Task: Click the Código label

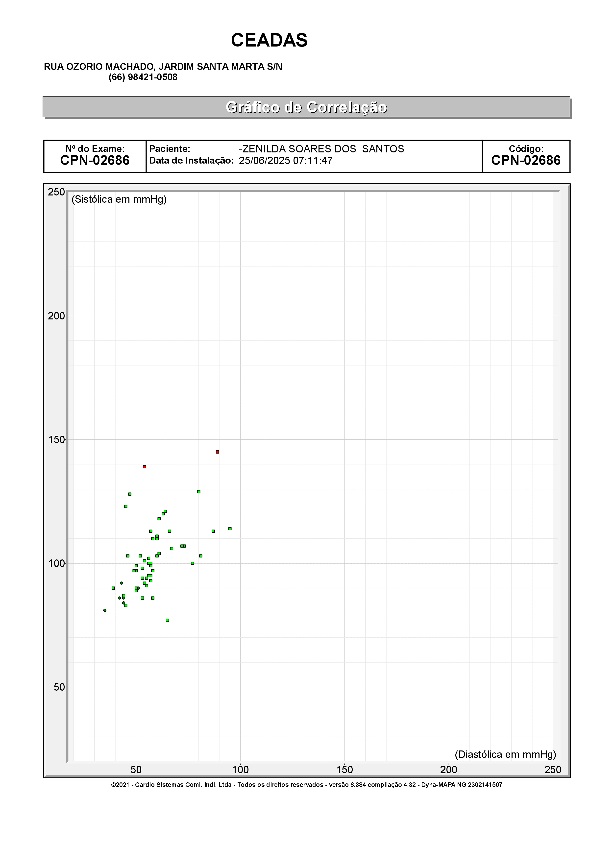Action: [526, 149]
